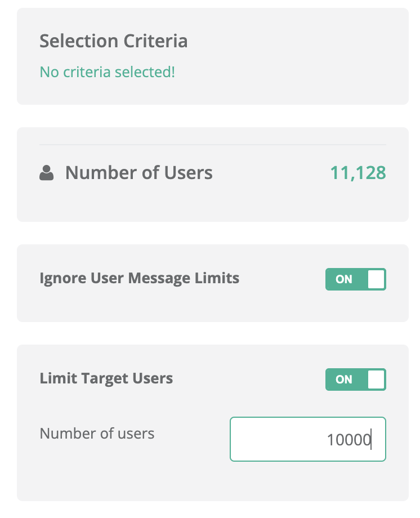Click white knob of Ignore User Message Limits switch
This screenshot has width=420, height=518.
376,279
